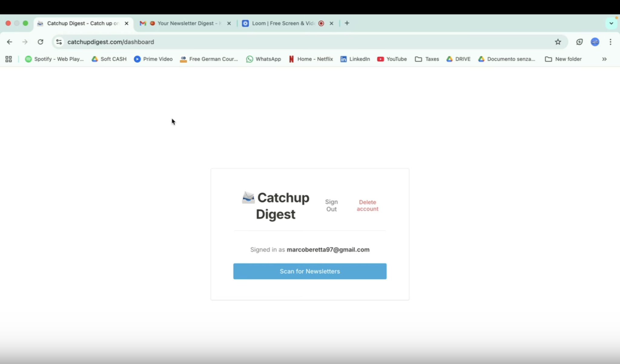The height and width of the screenshot is (364, 620).
Task: Click the marcoberetta97@gmail.com email text
Action: click(328, 250)
